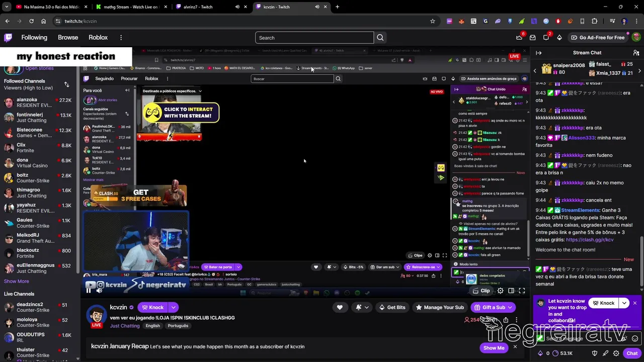Screen dimensions: 644x362
Task: Click the Chrome address bar URL
Action: [x=80, y=21]
